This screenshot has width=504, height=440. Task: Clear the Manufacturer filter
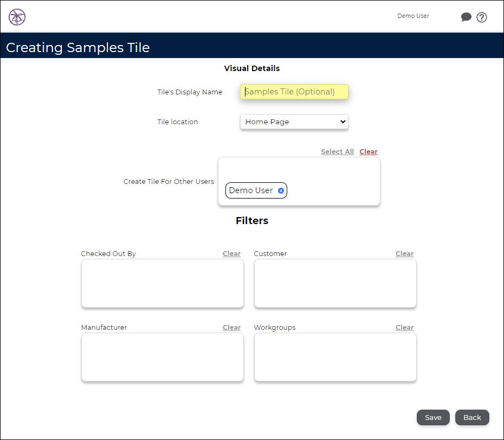231,327
